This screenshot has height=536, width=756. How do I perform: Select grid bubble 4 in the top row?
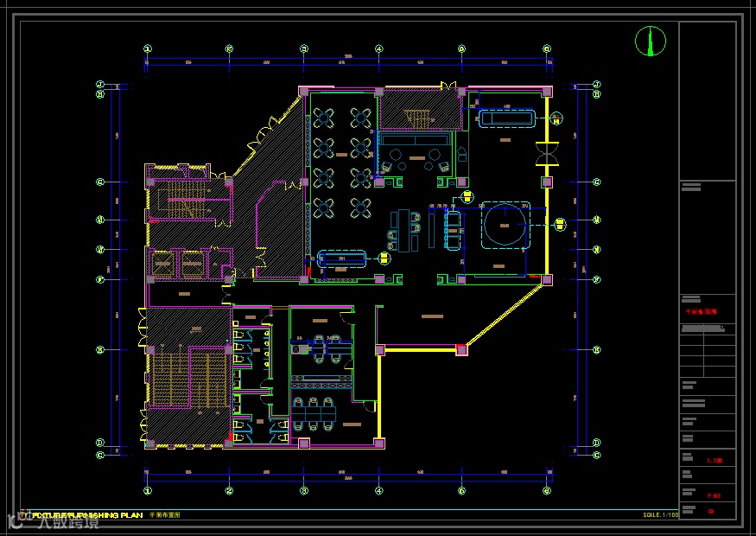(x=379, y=48)
